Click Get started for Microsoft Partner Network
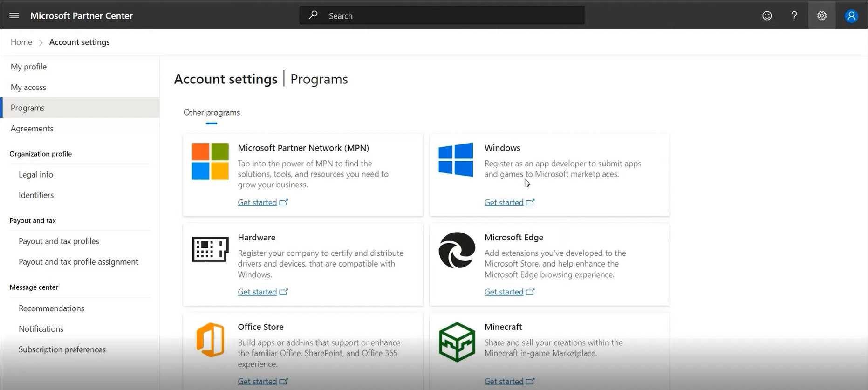This screenshot has height=390, width=868. click(x=257, y=202)
